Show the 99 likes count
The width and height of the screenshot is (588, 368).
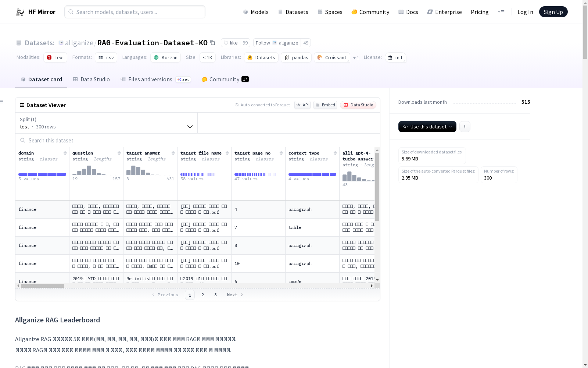(x=245, y=43)
